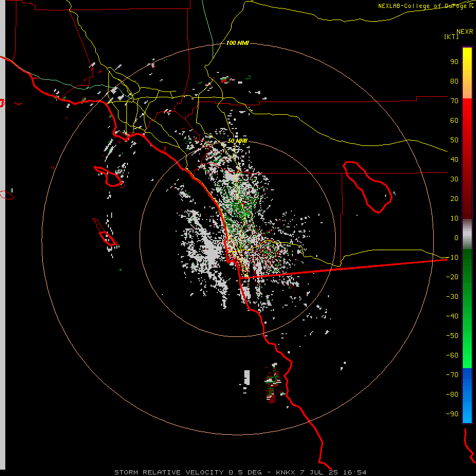Click the Salton Sea outline on the map
The image size is (476, 476).
coord(368,187)
